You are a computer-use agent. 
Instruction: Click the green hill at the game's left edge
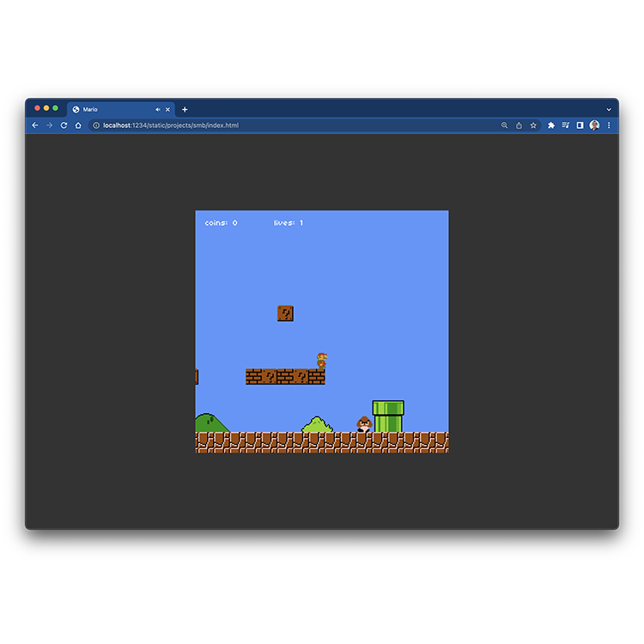(211, 422)
